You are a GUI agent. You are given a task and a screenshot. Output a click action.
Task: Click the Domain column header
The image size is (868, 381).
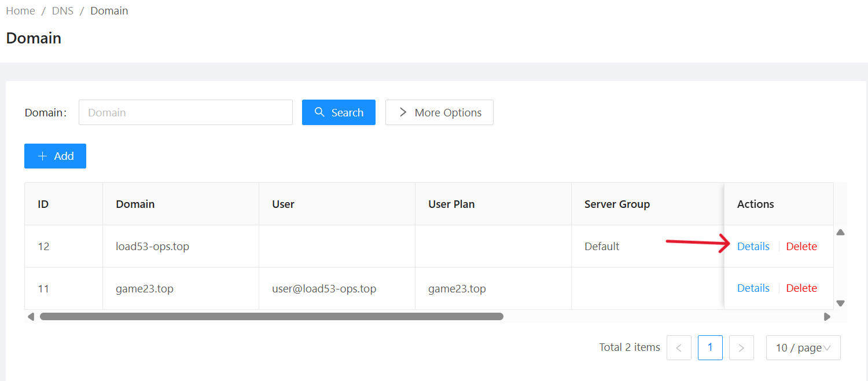(135, 204)
